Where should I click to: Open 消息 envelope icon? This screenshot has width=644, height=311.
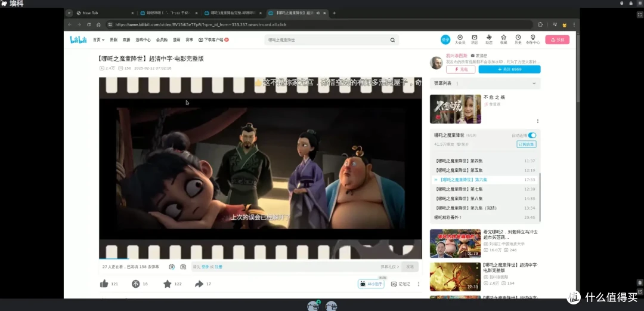tap(475, 39)
